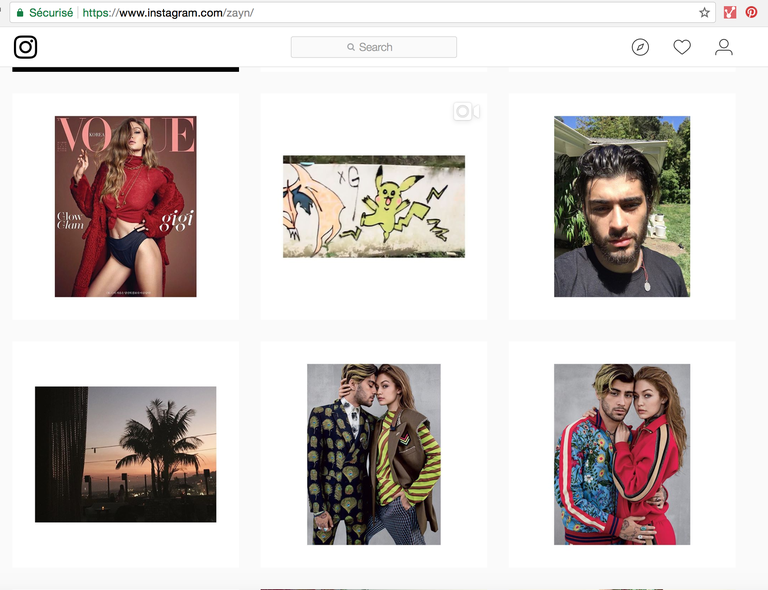Click the Sécurisé security label
768x590 pixels.
coord(51,13)
